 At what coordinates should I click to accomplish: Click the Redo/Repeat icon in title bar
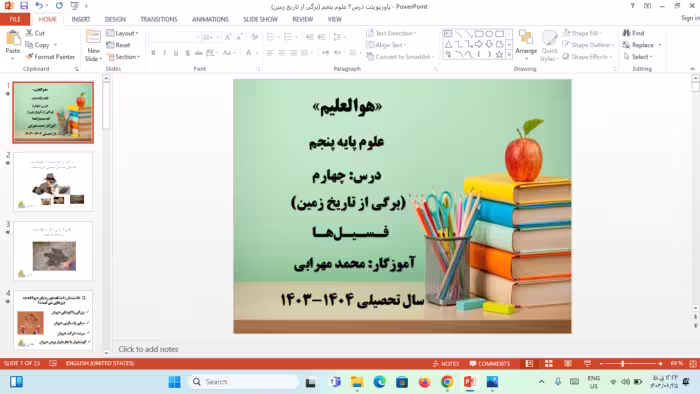point(59,6)
